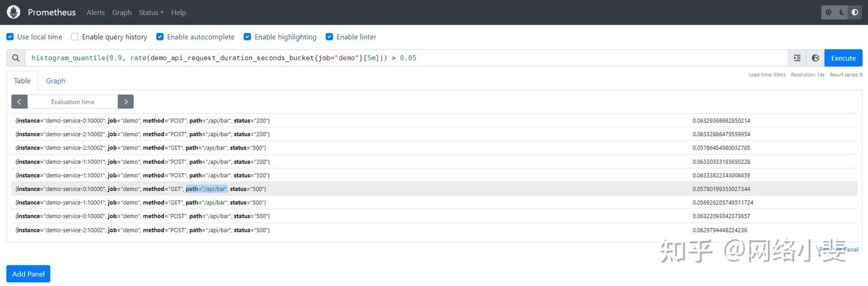Click the Prometheus flame logo
Viewport: 868px width, 286px height.
click(x=13, y=12)
